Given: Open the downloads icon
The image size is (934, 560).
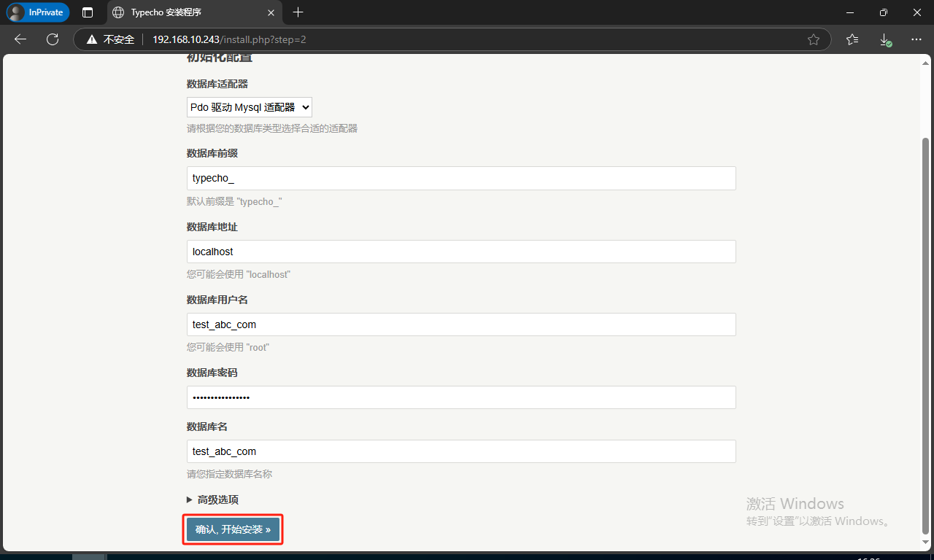Looking at the screenshot, I should [884, 39].
